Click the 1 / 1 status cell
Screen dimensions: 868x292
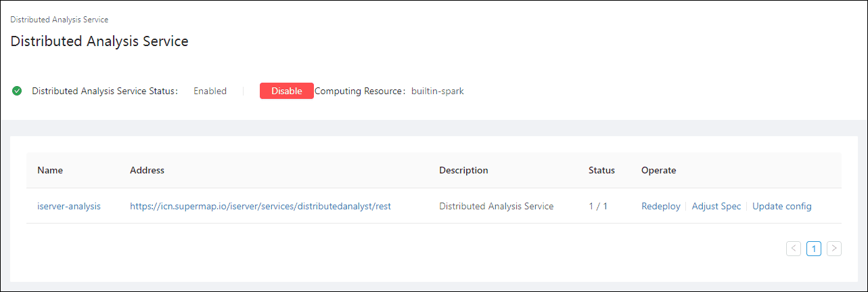[598, 206]
